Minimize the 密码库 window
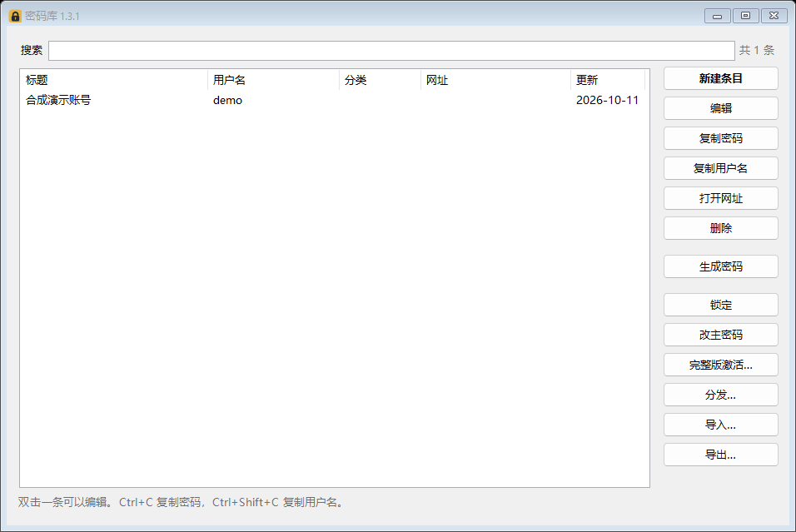Viewport: 796px width, 532px height. point(717,16)
